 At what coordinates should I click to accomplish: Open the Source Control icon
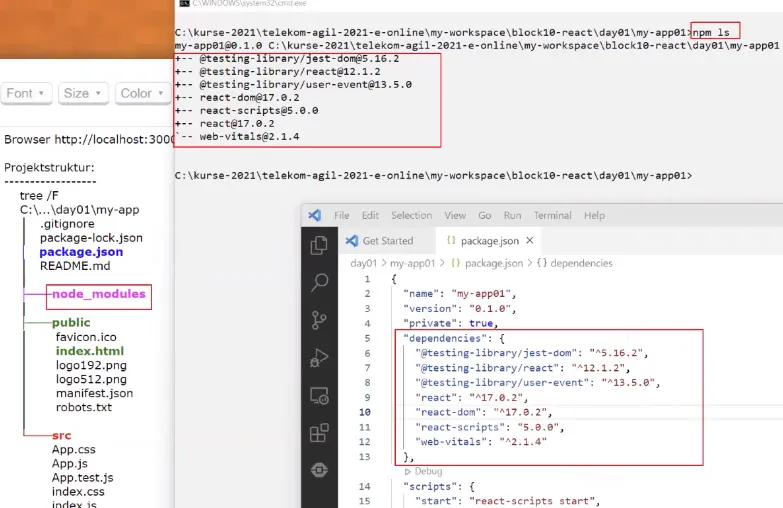(x=319, y=320)
